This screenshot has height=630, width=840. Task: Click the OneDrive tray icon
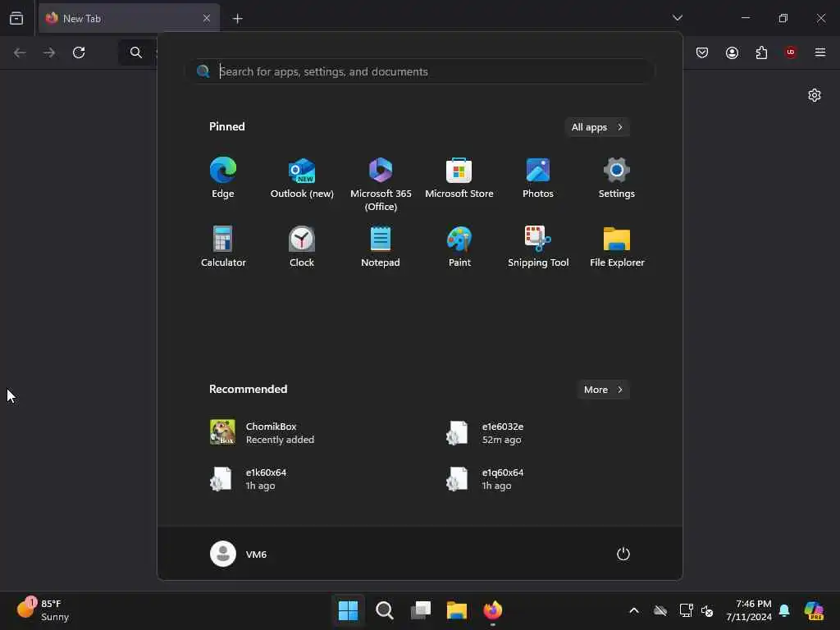coord(660,610)
